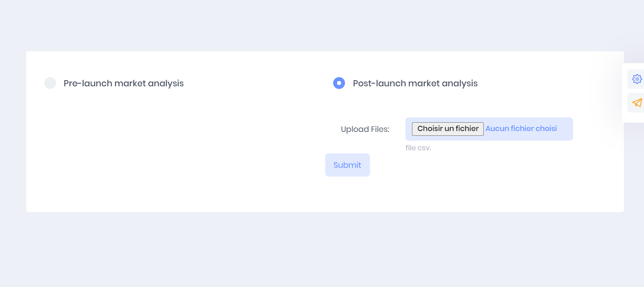
Task: Click the orange paper plane icon
Action: click(x=637, y=103)
